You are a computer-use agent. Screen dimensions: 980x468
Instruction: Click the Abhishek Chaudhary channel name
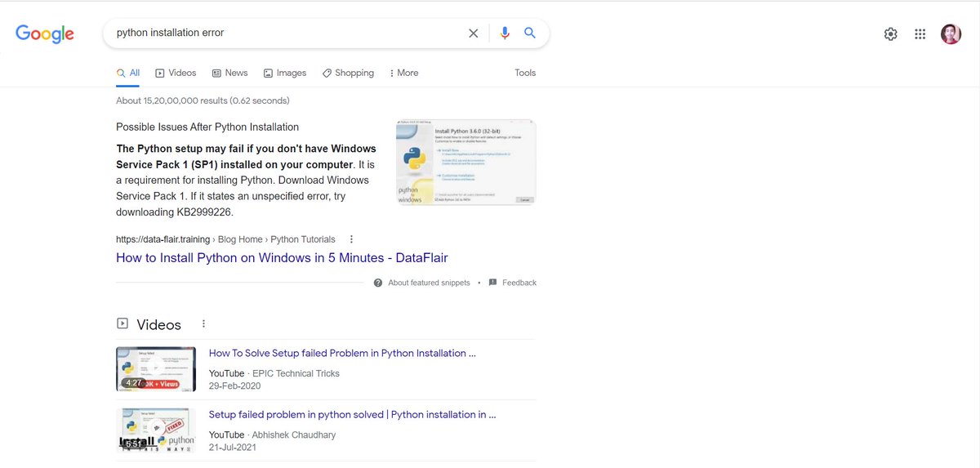coord(294,435)
